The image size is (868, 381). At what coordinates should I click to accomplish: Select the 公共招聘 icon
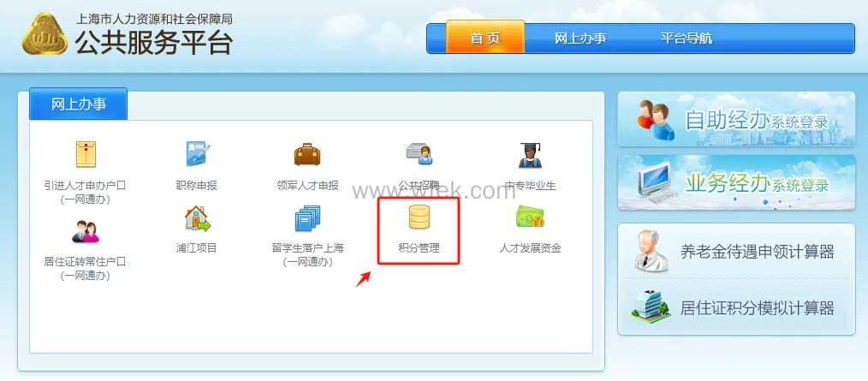tap(419, 154)
